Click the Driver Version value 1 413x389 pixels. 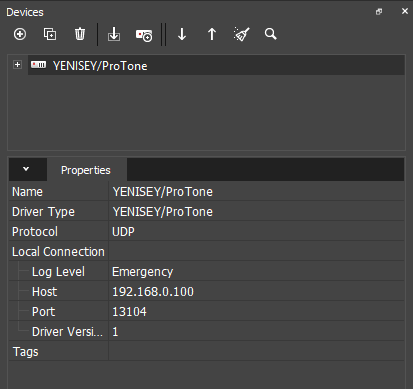(x=115, y=332)
